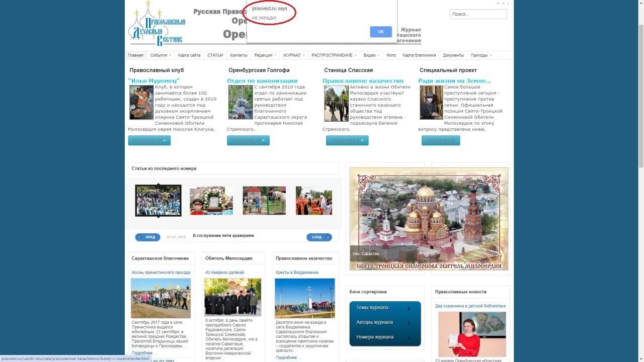
Task: Open article В сослужении пяти архиереям
Action: tap(223, 235)
